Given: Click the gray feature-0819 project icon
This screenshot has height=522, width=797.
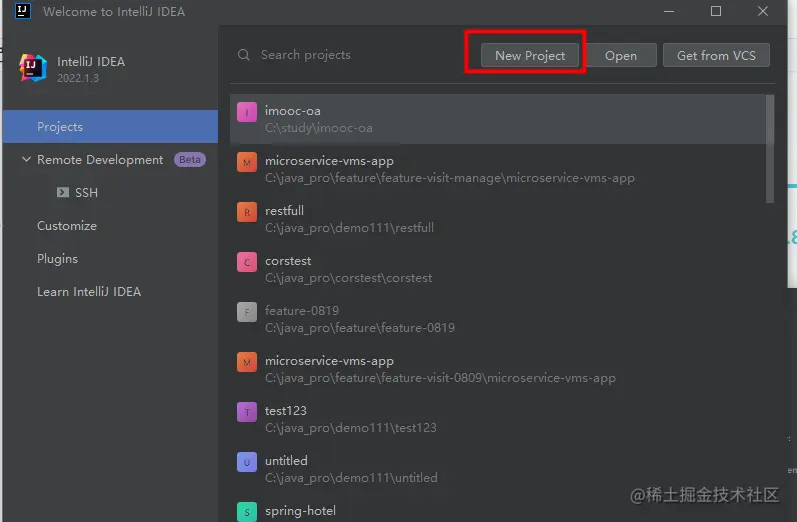Looking at the screenshot, I should [x=247, y=312].
